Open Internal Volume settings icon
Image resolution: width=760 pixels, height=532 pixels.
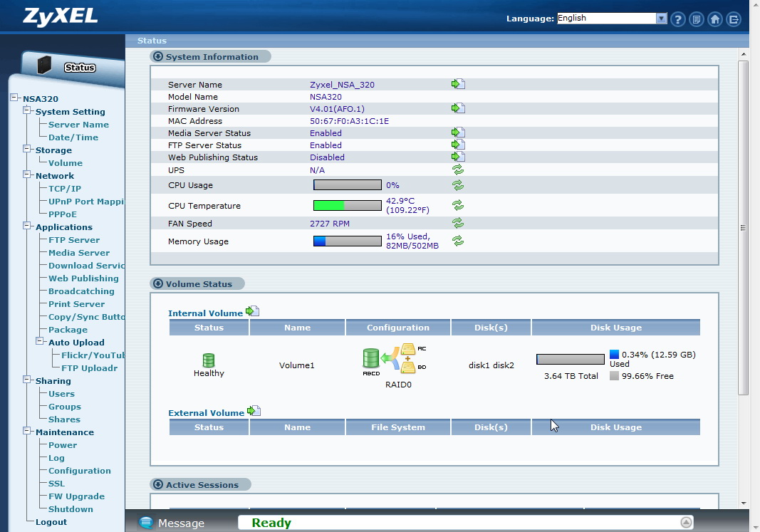tap(253, 311)
